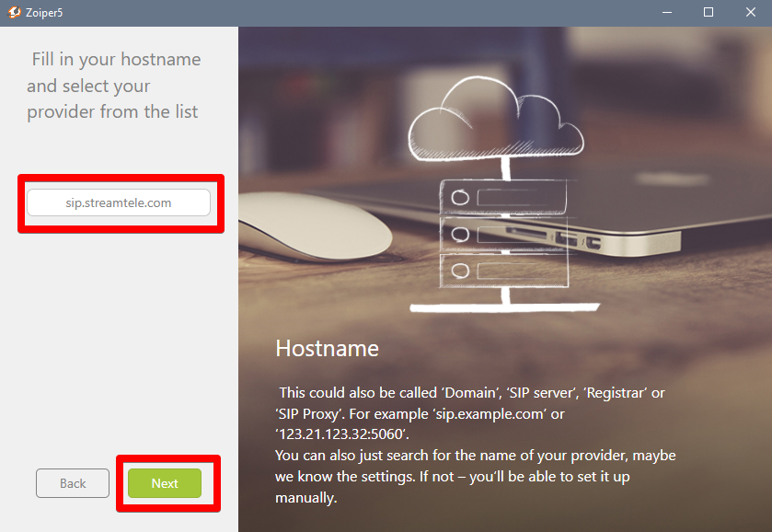
Task: Click the Zoiper5 logo in title bar
Action: (14, 12)
